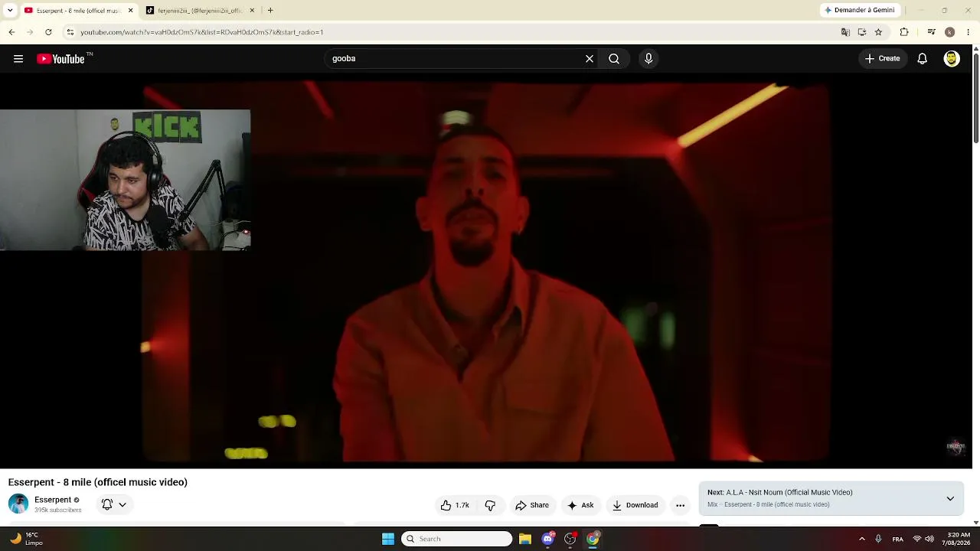Open File Explorer from the taskbar
The image size is (980, 551).
pyautogui.click(x=525, y=539)
